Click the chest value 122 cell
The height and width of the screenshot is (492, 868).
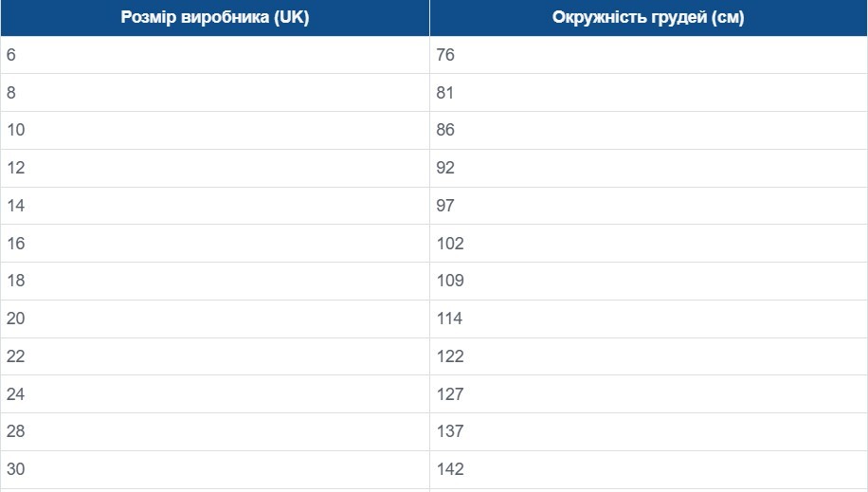tap(450, 356)
